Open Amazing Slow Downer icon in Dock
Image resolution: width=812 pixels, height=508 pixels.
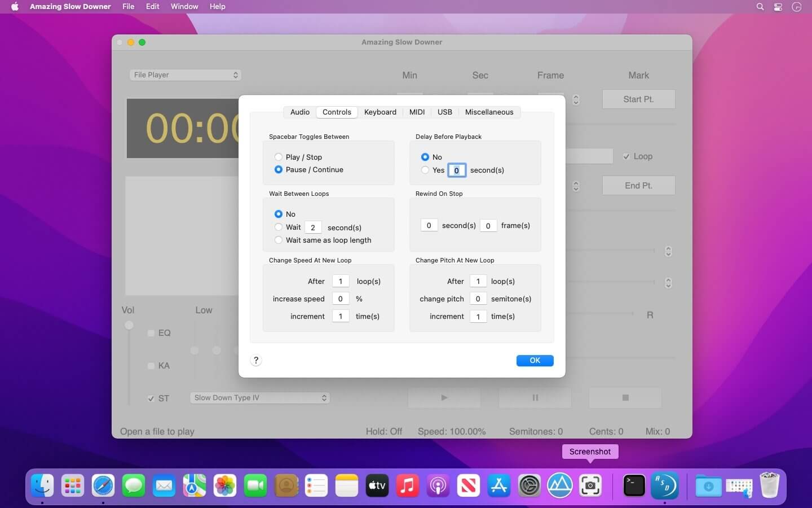tap(664, 485)
